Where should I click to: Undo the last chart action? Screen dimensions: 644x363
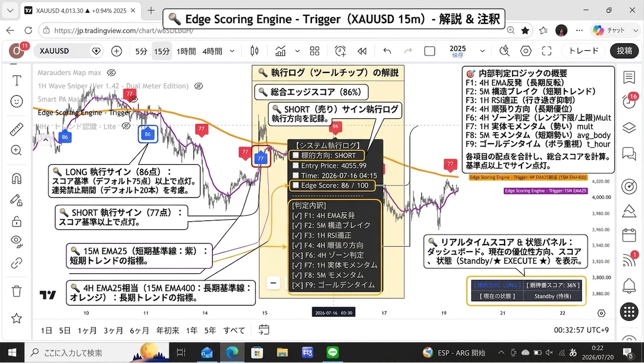[387, 51]
